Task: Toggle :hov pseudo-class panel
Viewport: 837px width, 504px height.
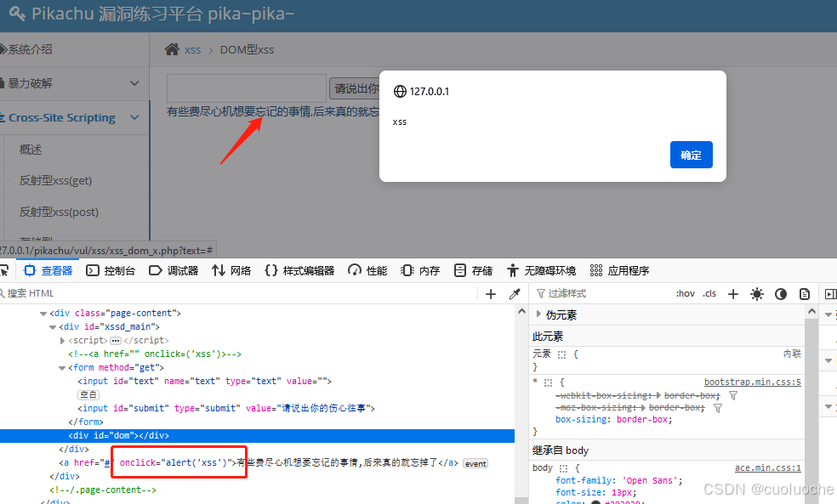Action: (x=686, y=293)
